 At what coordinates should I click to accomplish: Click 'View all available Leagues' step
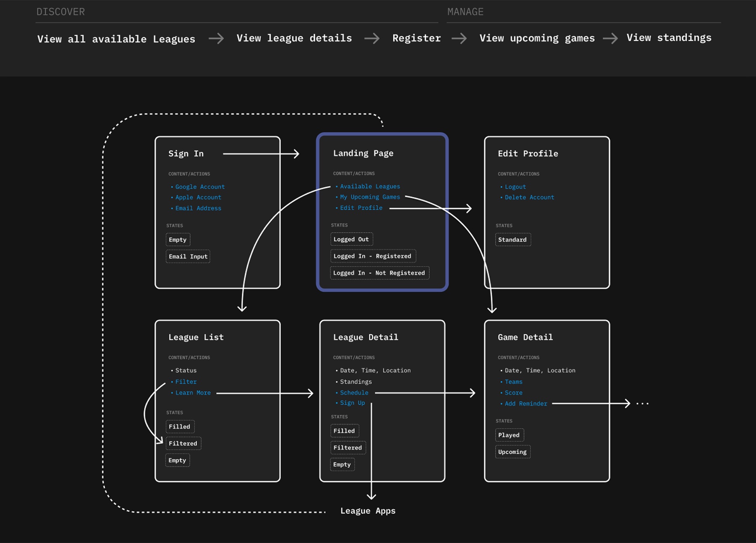pyautogui.click(x=116, y=39)
